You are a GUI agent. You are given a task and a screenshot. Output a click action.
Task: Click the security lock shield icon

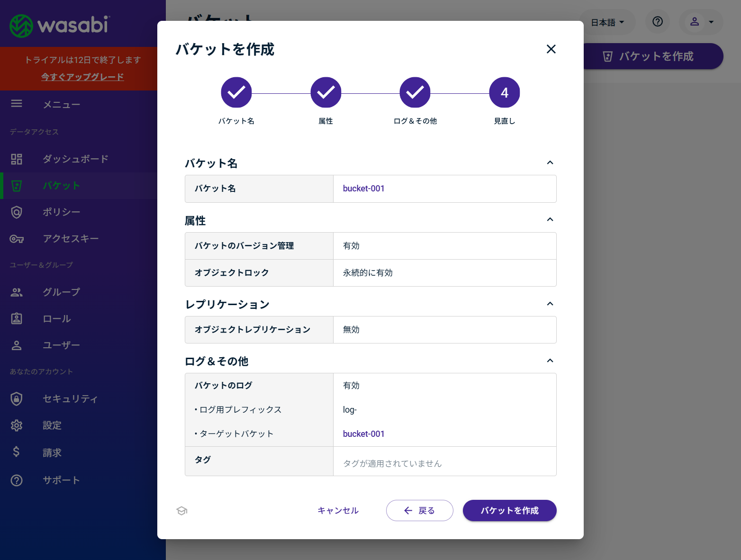click(17, 399)
